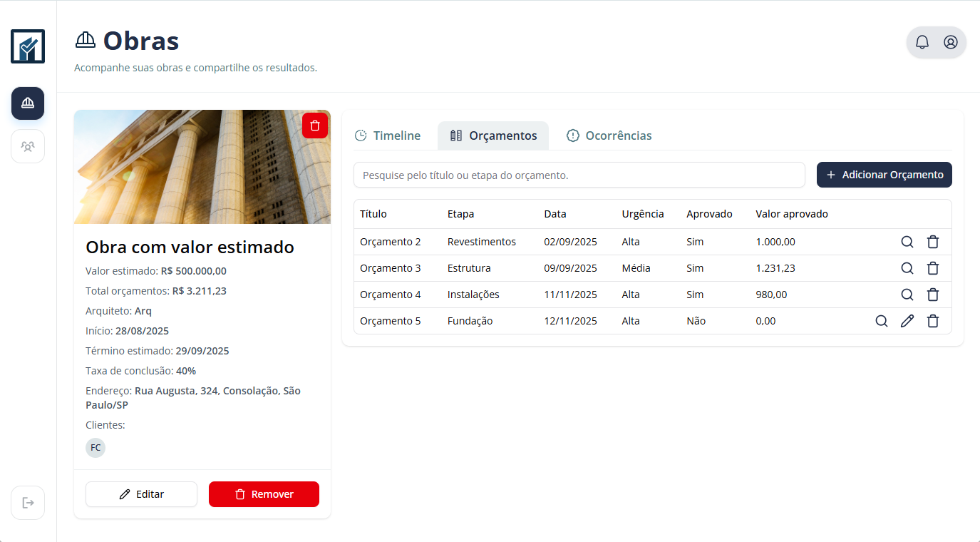View details of Orçamento 4
980x542 pixels.
(907, 295)
